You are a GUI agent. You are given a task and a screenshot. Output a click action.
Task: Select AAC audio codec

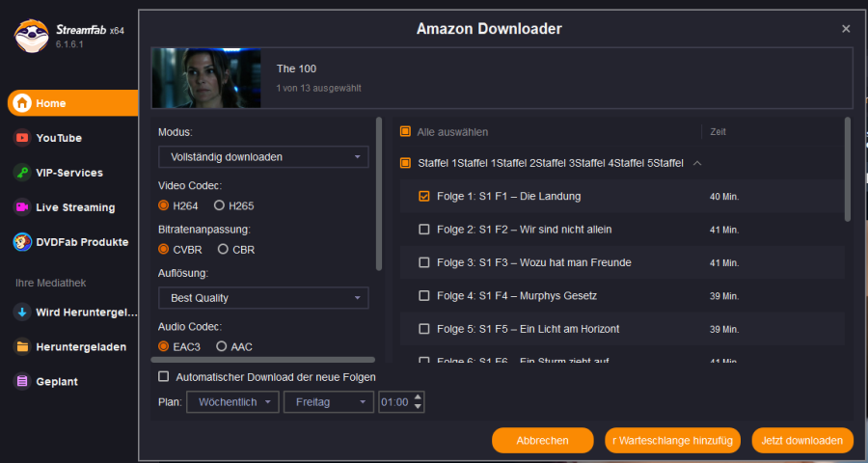tap(222, 346)
